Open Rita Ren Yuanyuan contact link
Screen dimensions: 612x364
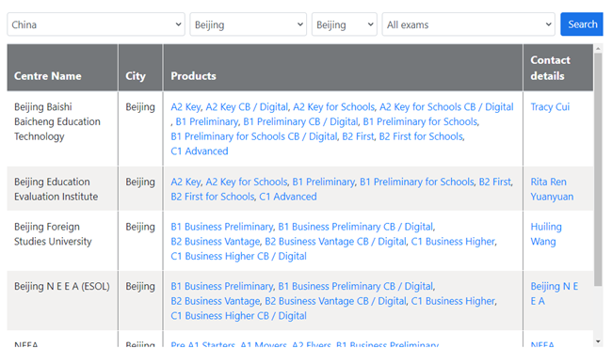point(552,189)
